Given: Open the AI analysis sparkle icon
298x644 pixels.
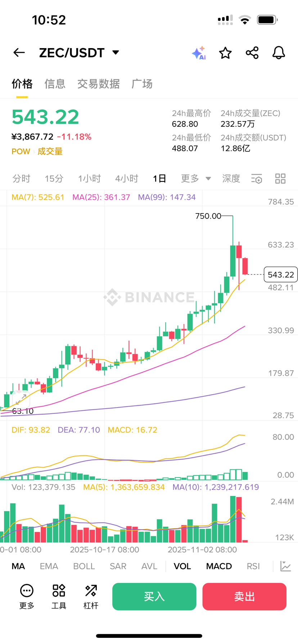Looking at the screenshot, I should pyautogui.click(x=199, y=53).
